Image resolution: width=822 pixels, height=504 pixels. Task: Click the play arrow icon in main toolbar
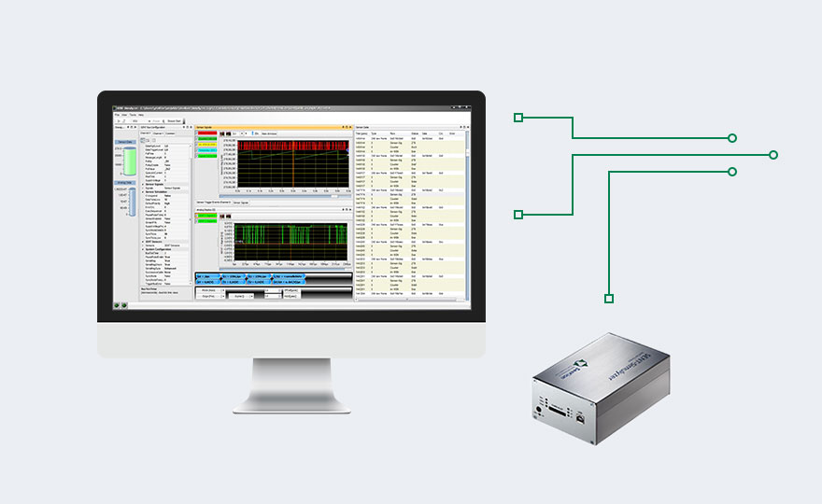[x=119, y=121]
